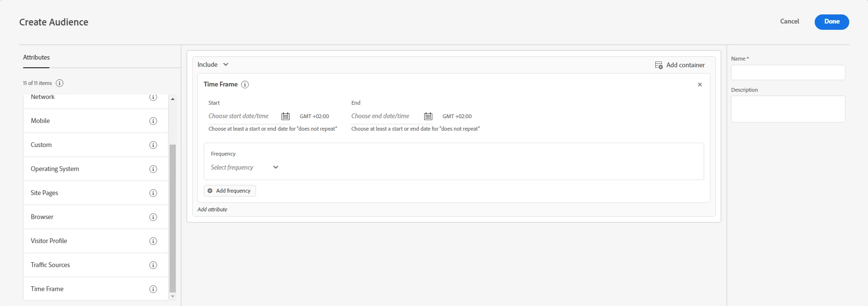Select the Visitor Profile attribute
The image size is (868, 306).
96,241
